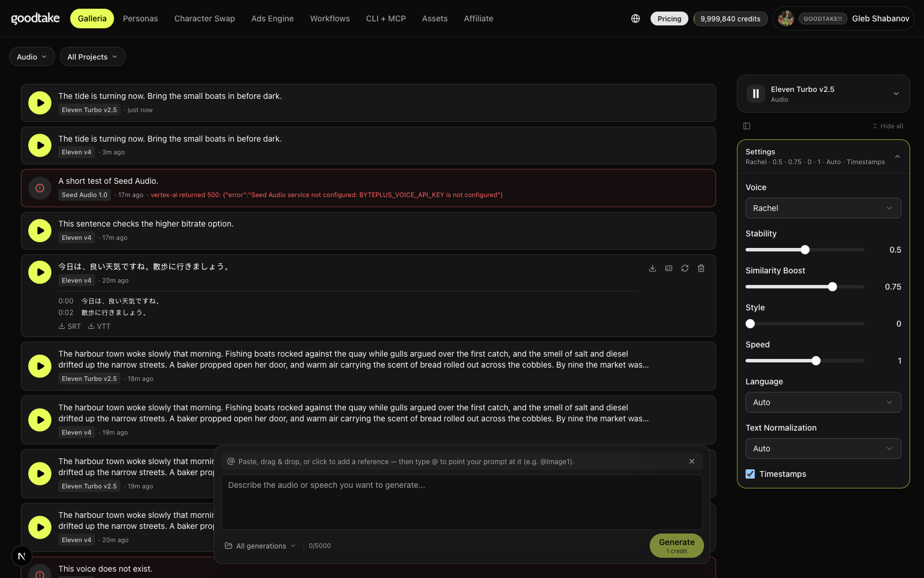Open the Text Normalization dropdown
The height and width of the screenshot is (578, 924).
pyautogui.click(x=823, y=449)
